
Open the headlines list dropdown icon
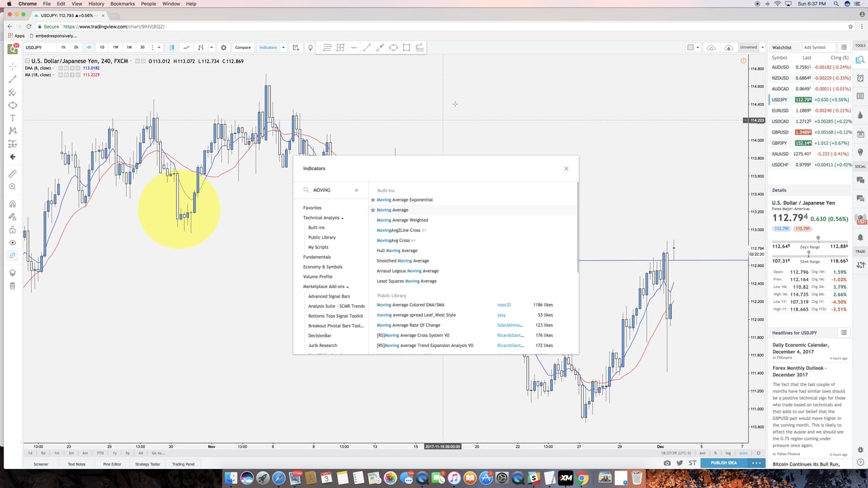pyautogui.click(x=844, y=333)
